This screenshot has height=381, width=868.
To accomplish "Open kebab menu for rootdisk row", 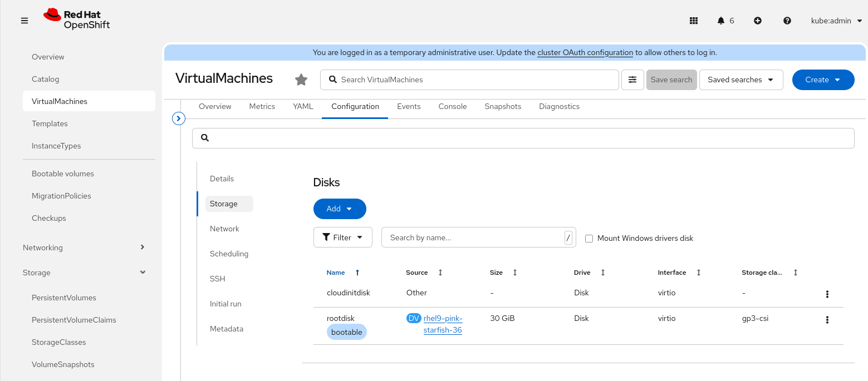I will [x=827, y=320].
